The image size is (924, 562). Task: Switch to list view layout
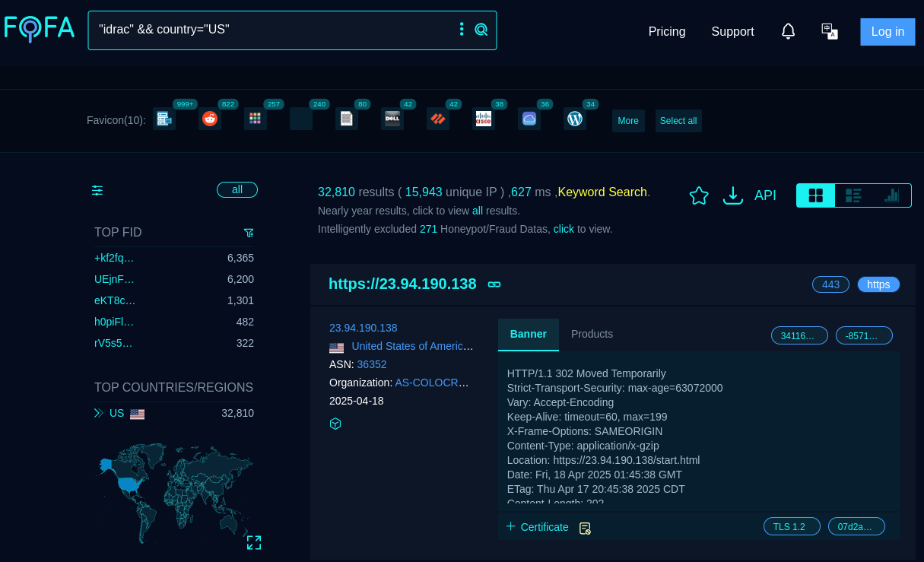(853, 195)
